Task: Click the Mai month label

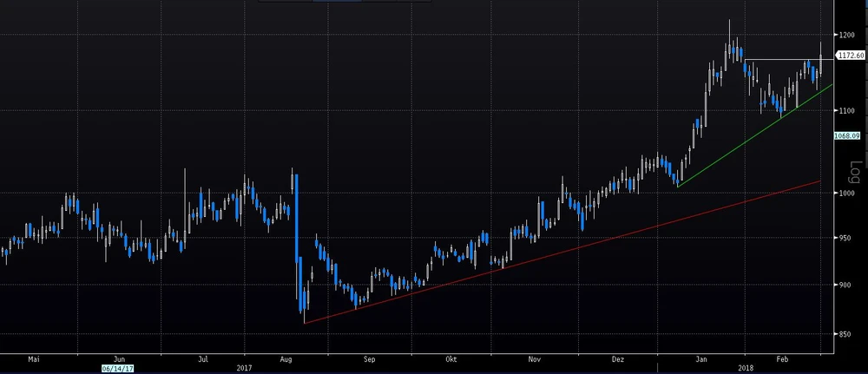Action: pos(35,359)
